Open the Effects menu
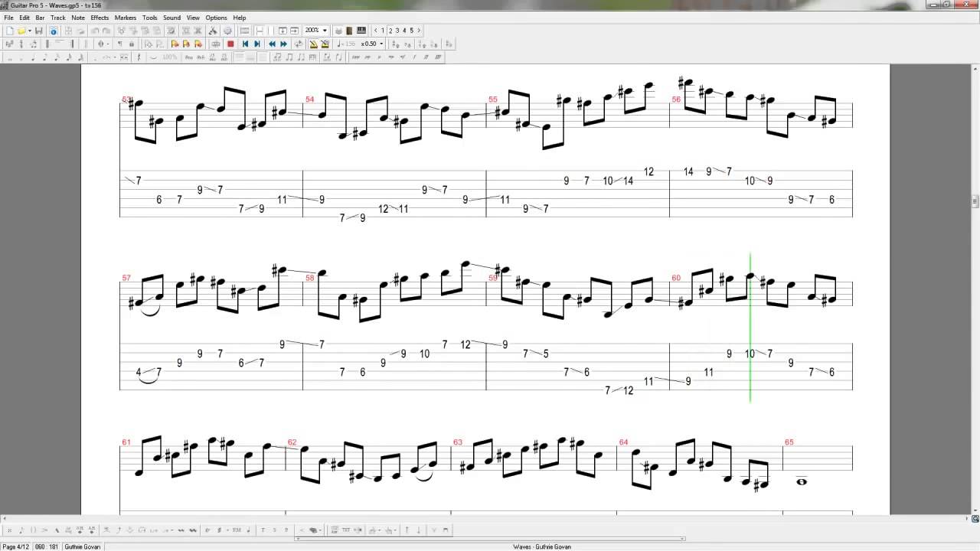The image size is (980, 551). coord(100,18)
